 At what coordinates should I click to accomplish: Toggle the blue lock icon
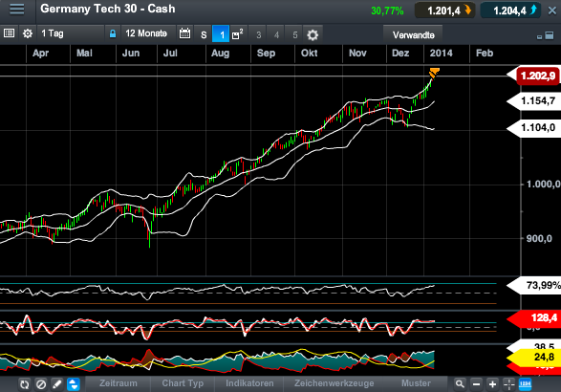(x=113, y=33)
